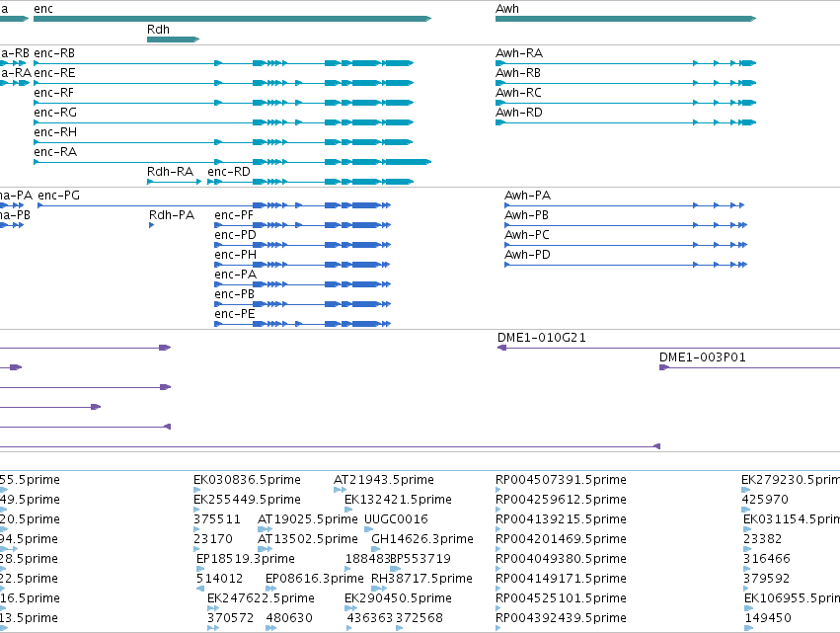Click the 23170 feature label
The height and width of the screenshot is (633, 840).
(213, 539)
